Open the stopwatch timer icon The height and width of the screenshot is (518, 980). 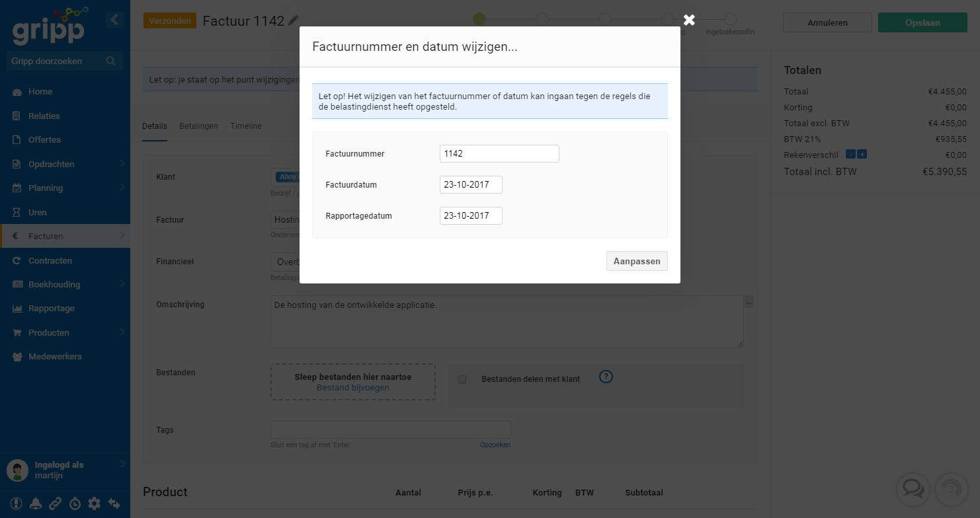75,503
